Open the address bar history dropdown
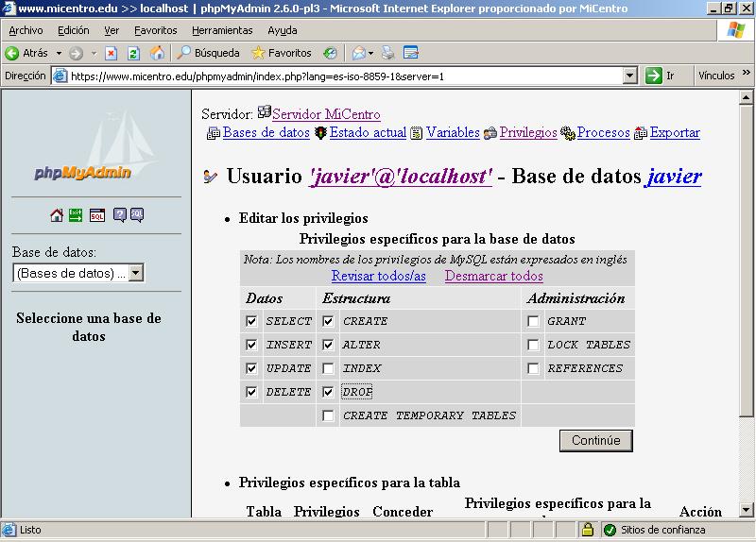The width and height of the screenshot is (756, 542). pyautogui.click(x=629, y=76)
